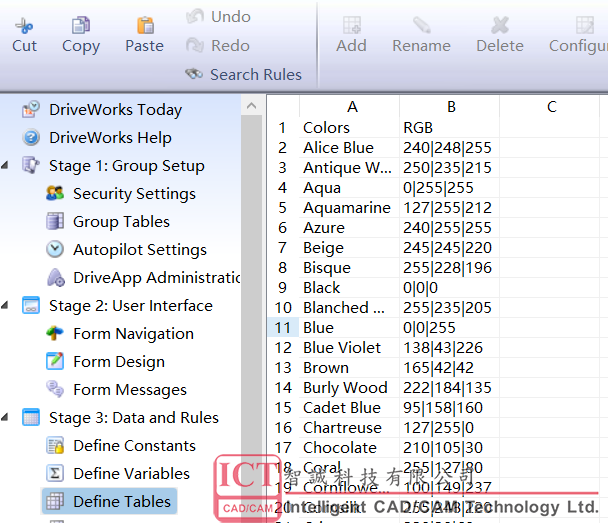Click the cell containing Aquamarine

349,208
